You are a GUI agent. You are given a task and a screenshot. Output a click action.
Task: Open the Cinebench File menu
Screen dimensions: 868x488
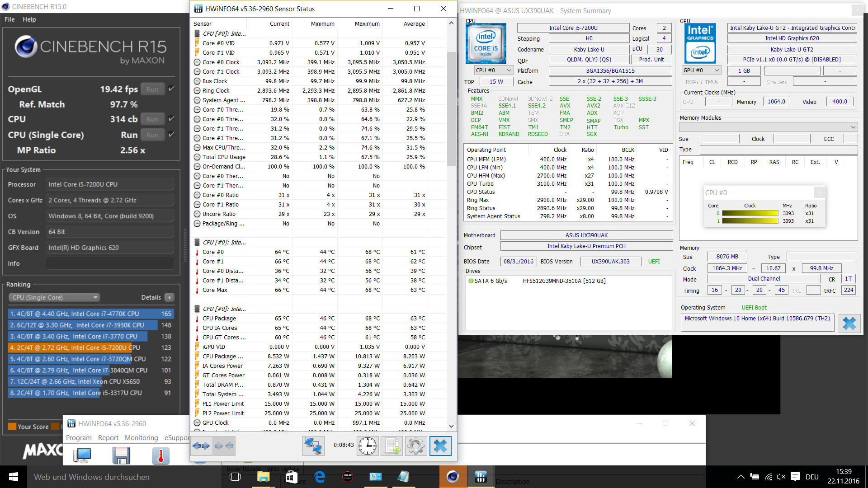(9, 19)
